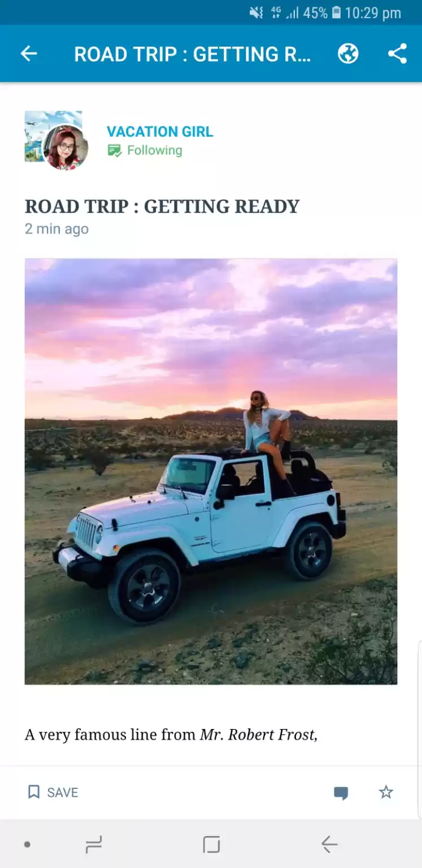Open the white Jeep sunset photo

coord(211,471)
